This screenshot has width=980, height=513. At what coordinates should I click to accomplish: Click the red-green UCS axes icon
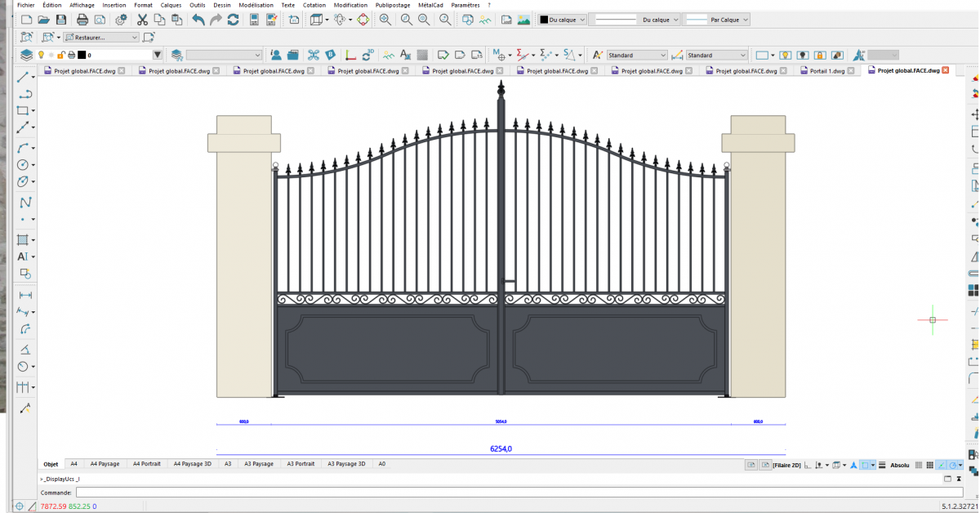[351, 55]
